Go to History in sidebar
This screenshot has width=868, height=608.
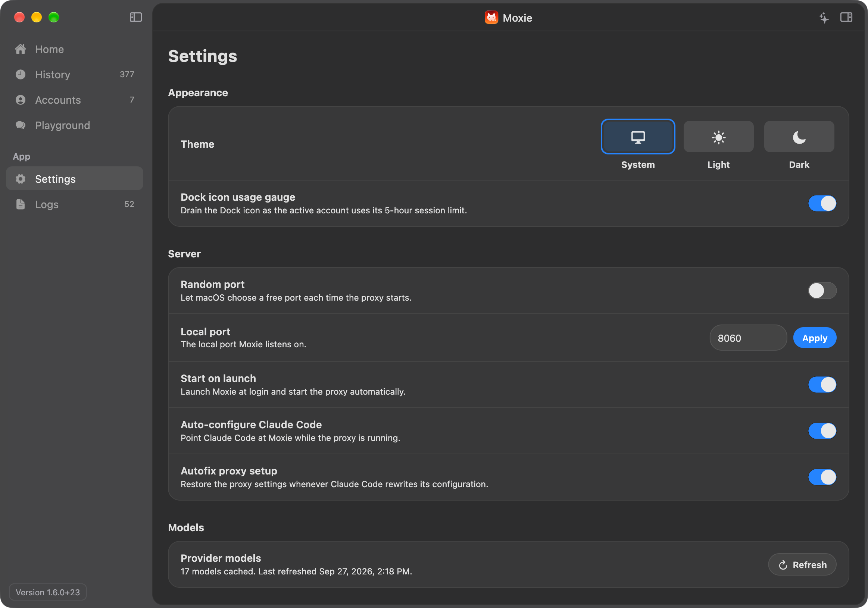pos(75,75)
